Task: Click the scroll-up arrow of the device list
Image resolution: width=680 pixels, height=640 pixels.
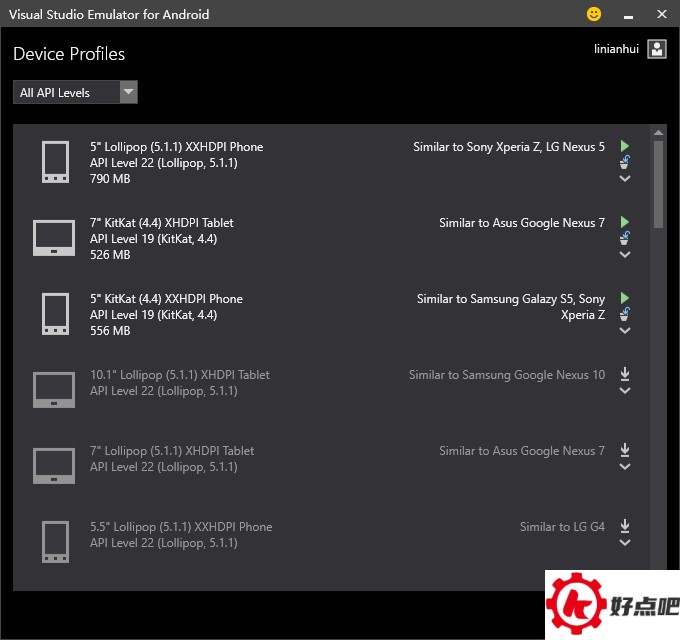Action: tap(658, 132)
